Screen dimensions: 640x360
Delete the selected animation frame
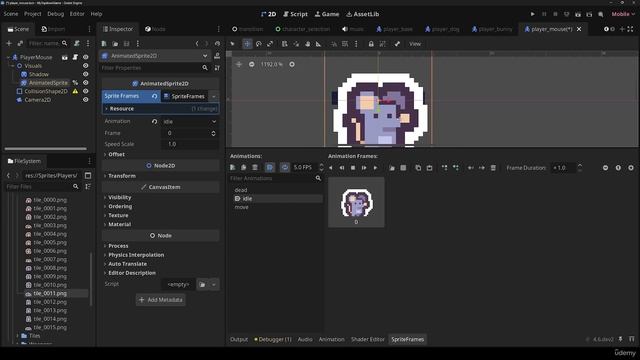493,168
